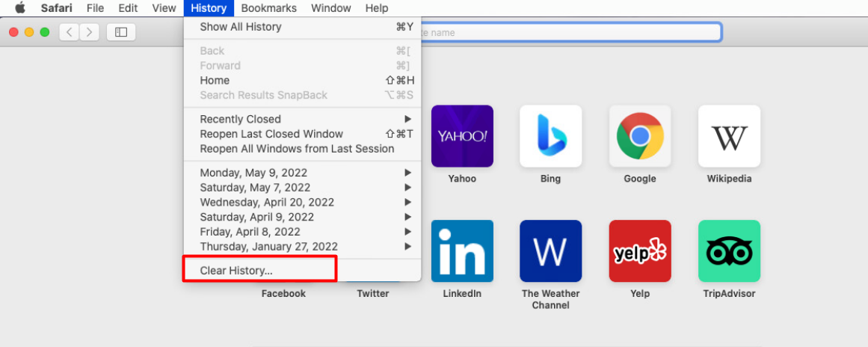This screenshot has width=868, height=347.
Task: Close the Safari window with red button
Action: 14,32
